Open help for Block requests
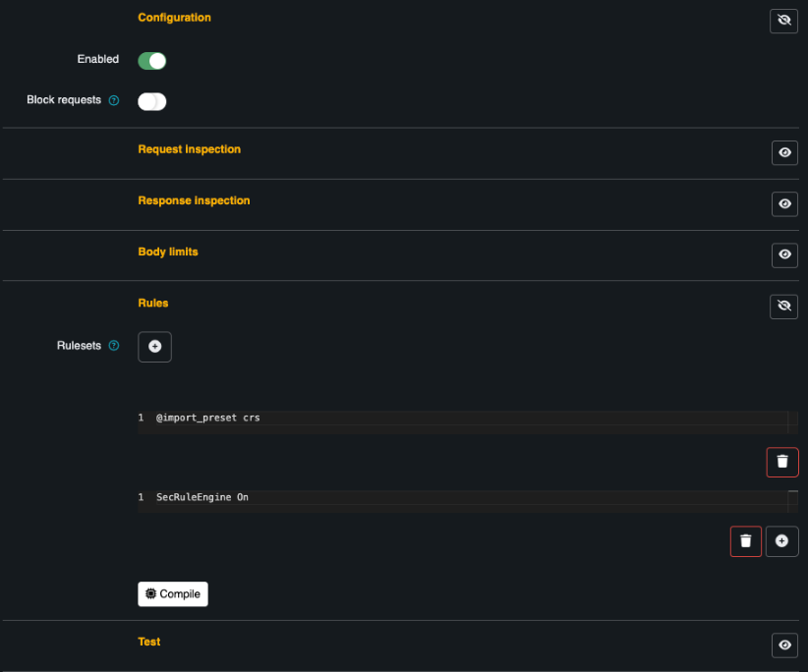 tap(114, 100)
